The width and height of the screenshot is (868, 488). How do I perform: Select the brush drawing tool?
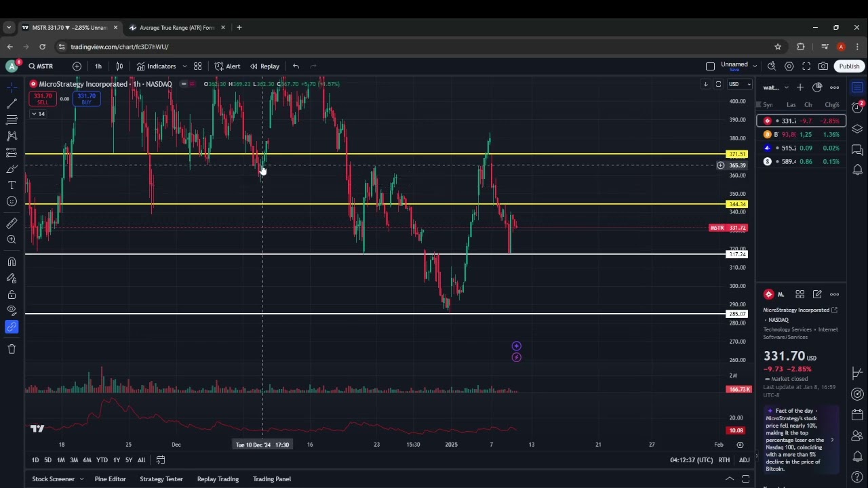[12, 169]
